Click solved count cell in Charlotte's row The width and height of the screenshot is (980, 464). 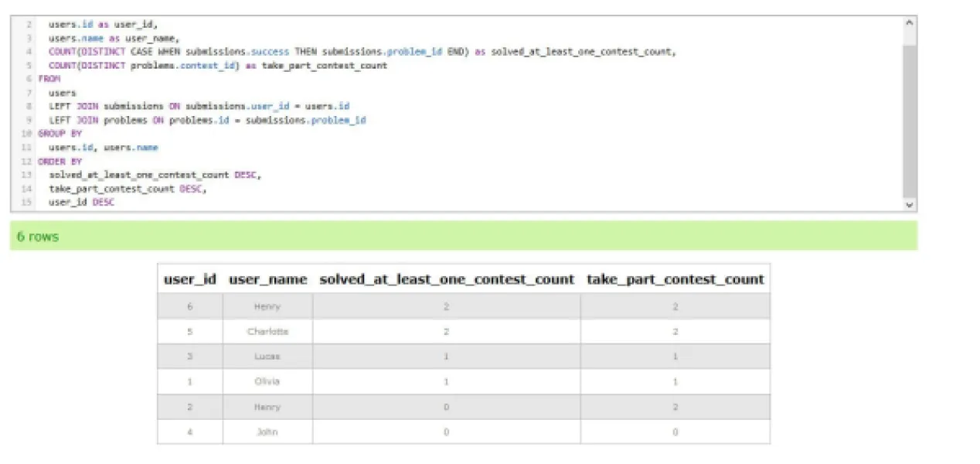pos(447,332)
